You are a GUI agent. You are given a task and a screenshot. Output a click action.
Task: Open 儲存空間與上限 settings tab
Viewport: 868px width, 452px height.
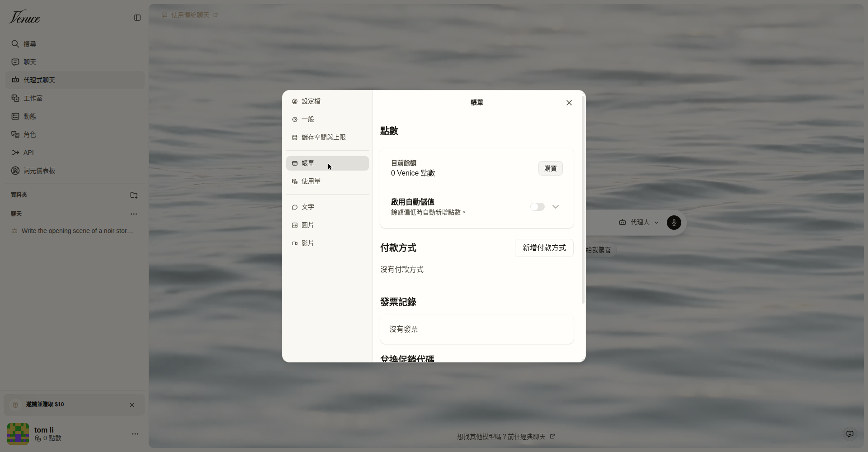click(x=327, y=138)
